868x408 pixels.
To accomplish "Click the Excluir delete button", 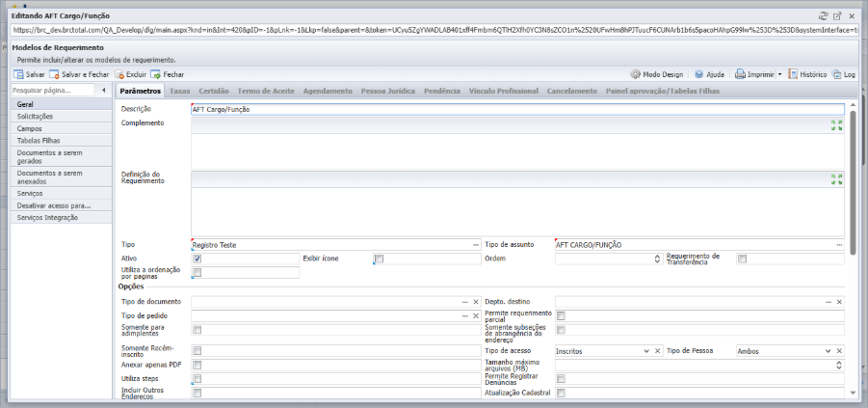I will click(131, 74).
